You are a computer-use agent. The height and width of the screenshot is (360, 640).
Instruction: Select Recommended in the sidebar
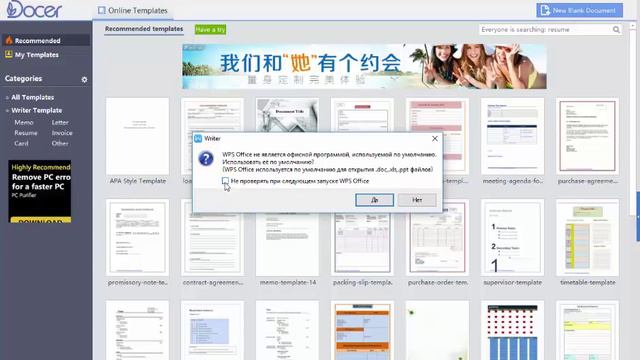click(x=46, y=40)
